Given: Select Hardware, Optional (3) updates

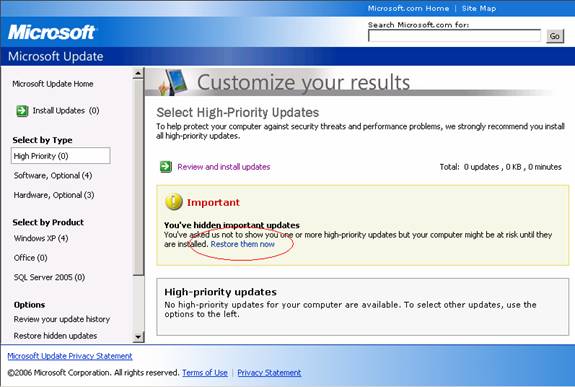Looking at the screenshot, I should tap(54, 195).
